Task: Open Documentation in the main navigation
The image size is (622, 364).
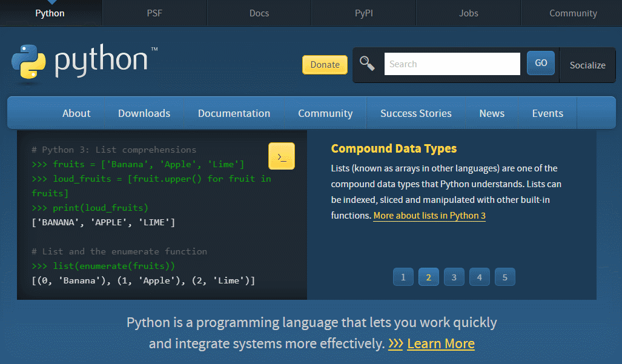Action: 234,113
